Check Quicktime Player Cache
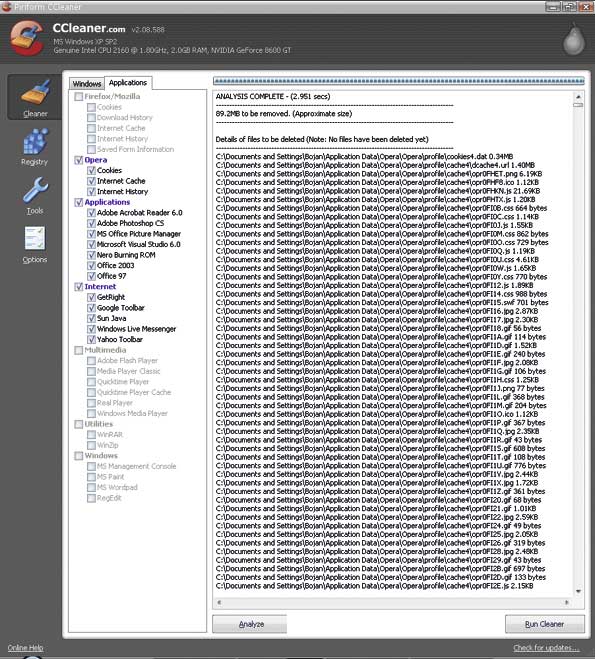This screenshot has height=659, width=595. tap(91, 393)
